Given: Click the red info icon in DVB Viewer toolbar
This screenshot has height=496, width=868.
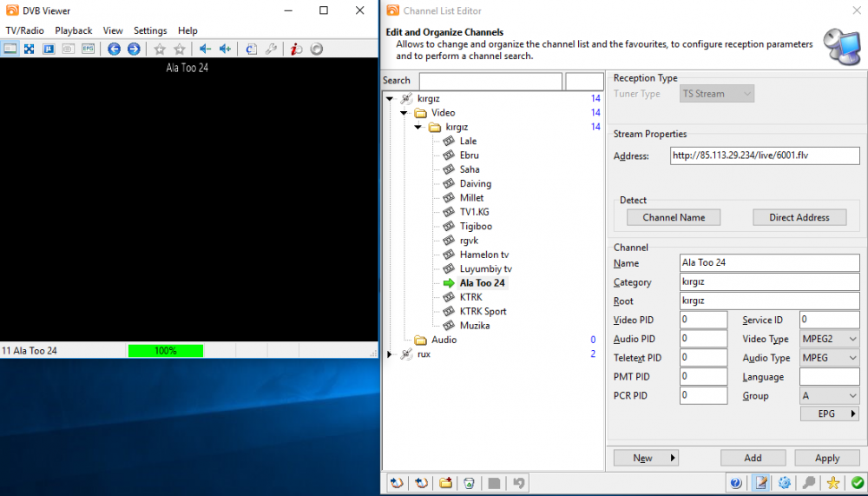Looking at the screenshot, I should pyautogui.click(x=296, y=49).
